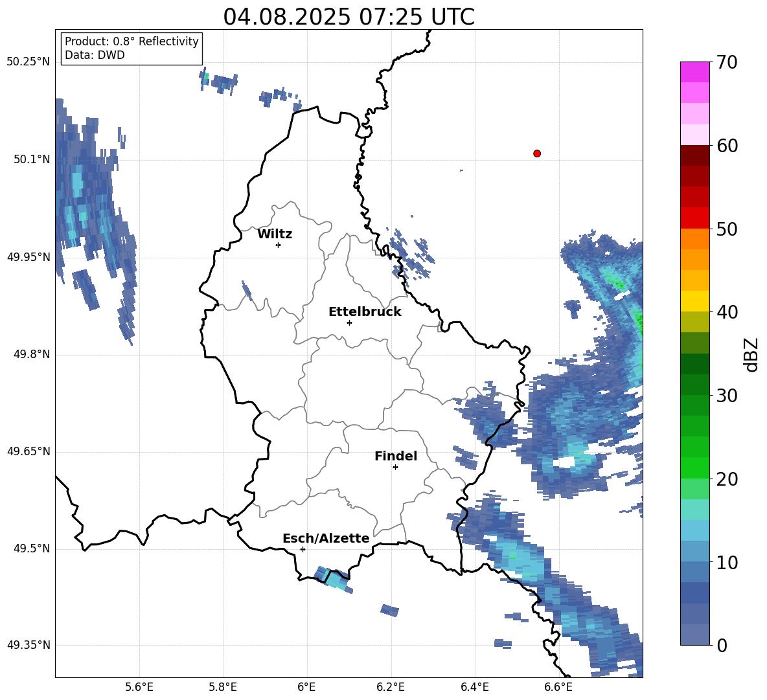Click the colorbar label 70
Image resolution: width=767 pixels, height=700 pixels.
tap(727, 62)
